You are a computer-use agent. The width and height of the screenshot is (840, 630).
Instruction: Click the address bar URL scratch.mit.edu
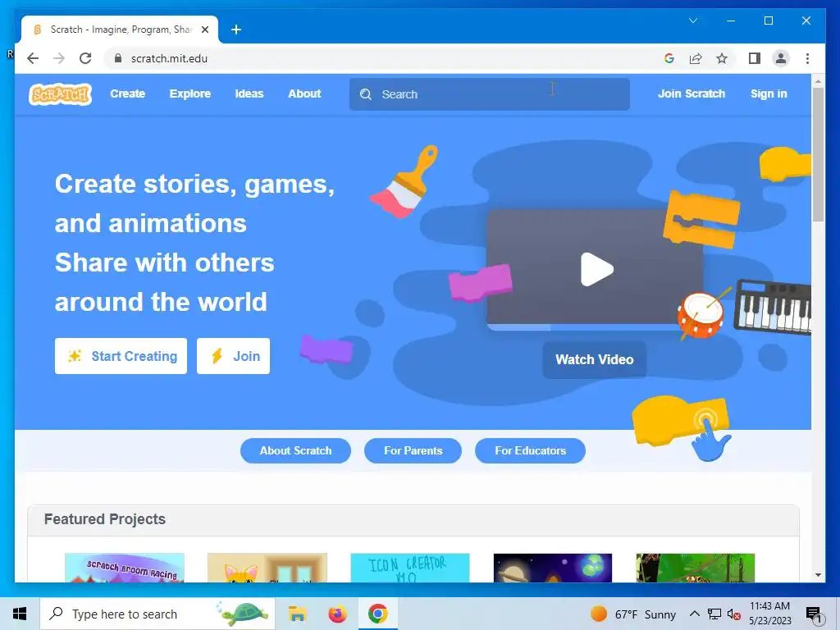click(x=169, y=58)
